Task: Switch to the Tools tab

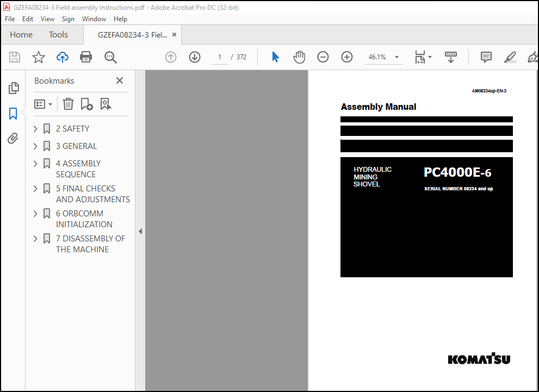Action: pyautogui.click(x=58, y=35)
